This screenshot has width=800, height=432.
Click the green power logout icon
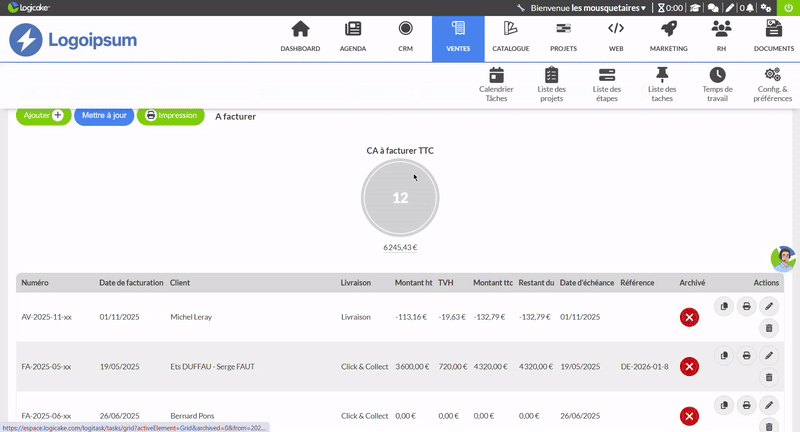(x=789, y=7)
